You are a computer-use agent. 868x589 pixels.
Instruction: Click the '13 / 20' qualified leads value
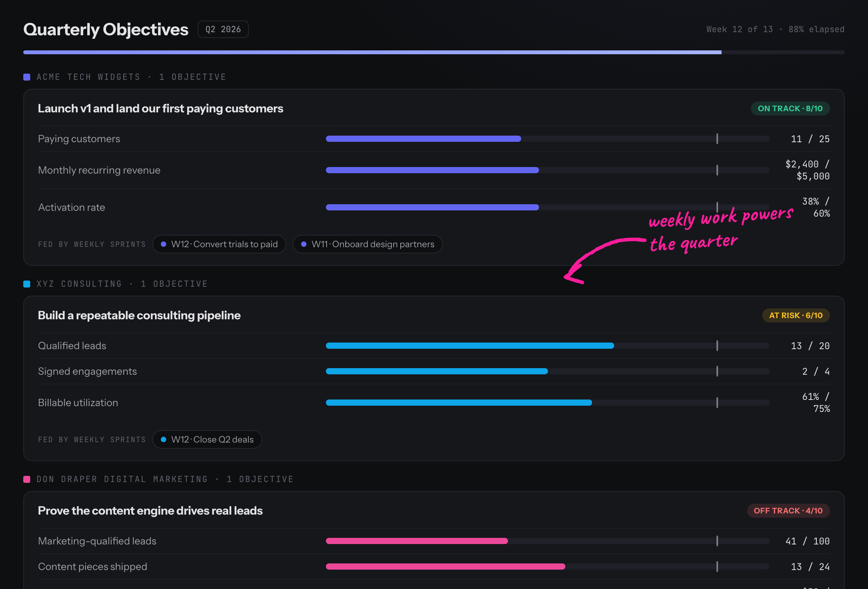tap(810, 346)
